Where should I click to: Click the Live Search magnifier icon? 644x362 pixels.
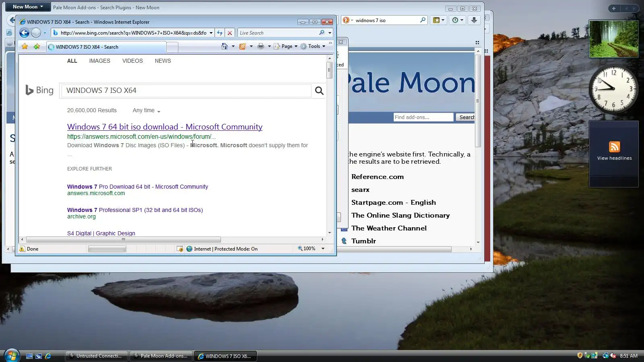click(322, 33)
